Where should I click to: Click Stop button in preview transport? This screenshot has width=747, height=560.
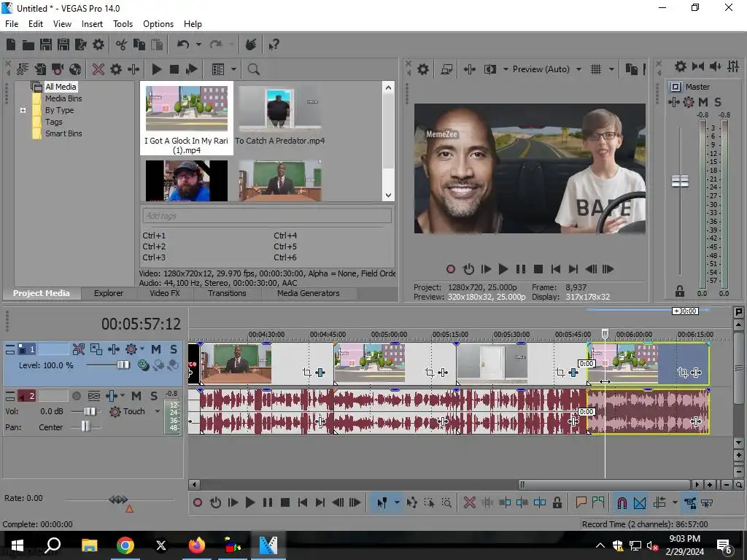pos(538,269)
